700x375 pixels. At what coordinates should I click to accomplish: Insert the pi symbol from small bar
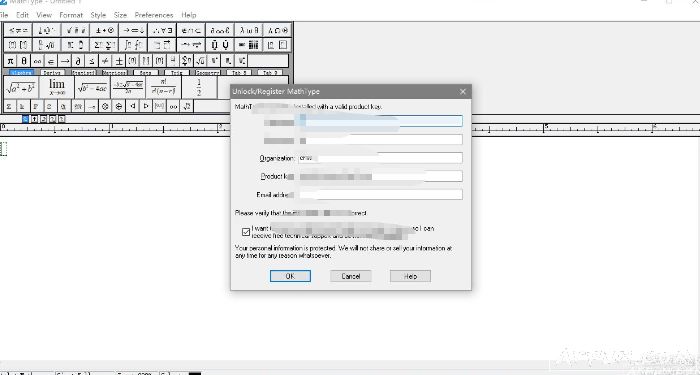11,60
